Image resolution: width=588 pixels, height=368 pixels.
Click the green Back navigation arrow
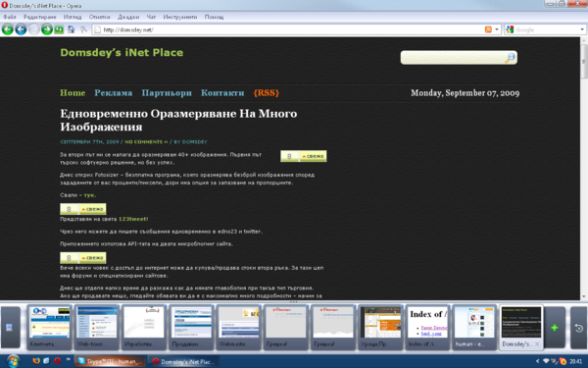pos(8,29)
